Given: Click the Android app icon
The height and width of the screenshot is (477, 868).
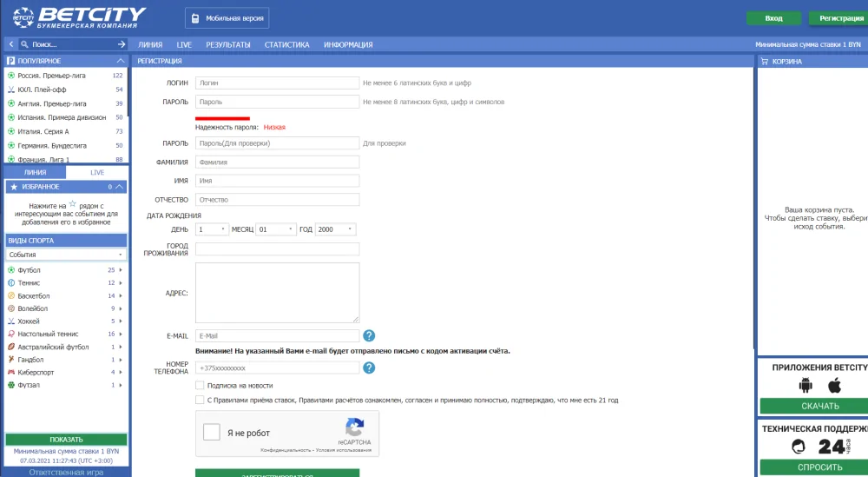Looking at the screenshot, I should [804, 386].
